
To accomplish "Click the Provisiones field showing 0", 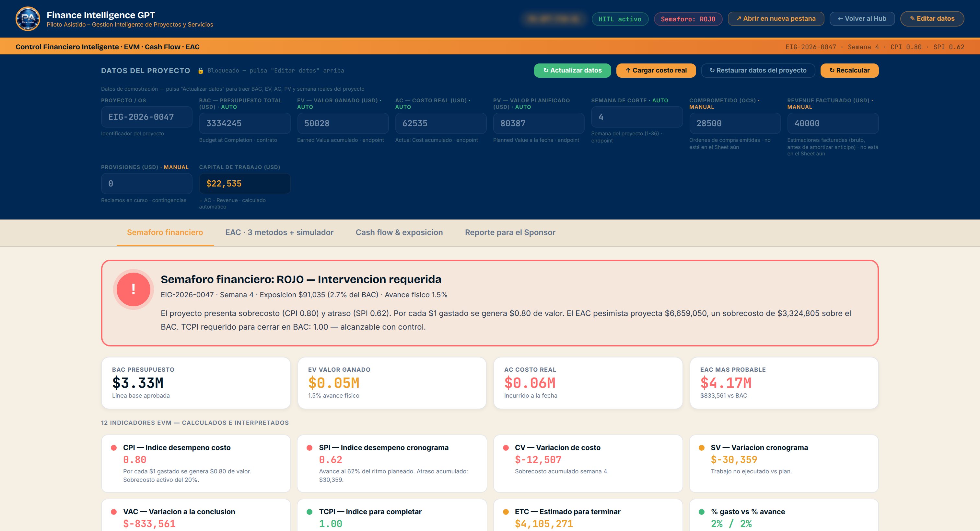I will 147,184.
